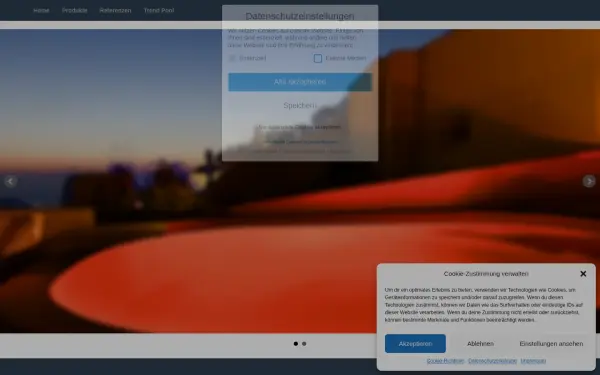
Task: Go to previous slide with left arrow
Action: pyautogui.click(x=10, y=181)
